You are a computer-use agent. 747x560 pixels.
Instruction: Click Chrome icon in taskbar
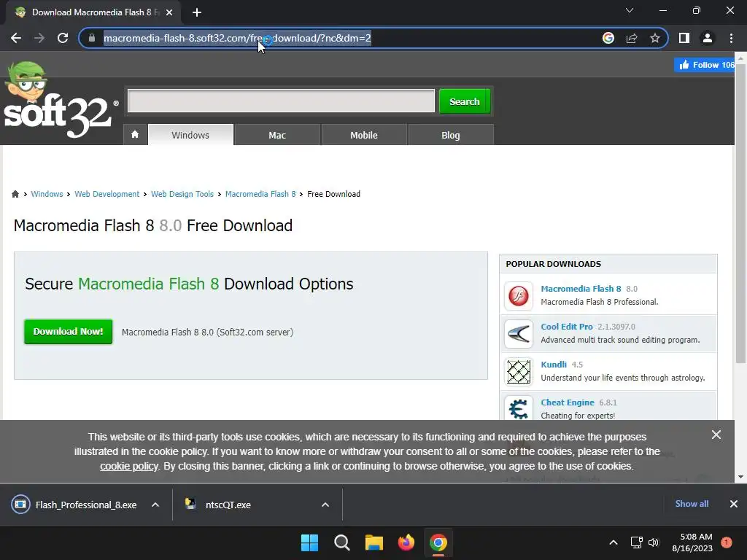438,542
